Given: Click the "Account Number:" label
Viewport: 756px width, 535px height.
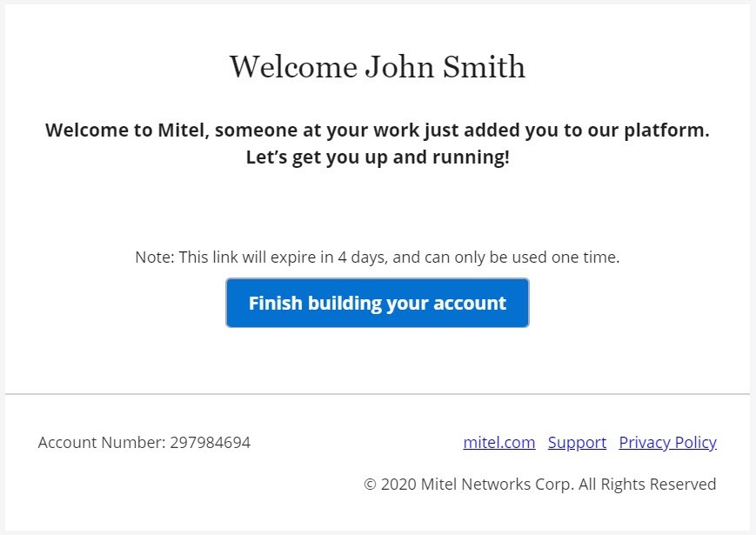Looking at the screenshot, I should [x=102, y=442].
